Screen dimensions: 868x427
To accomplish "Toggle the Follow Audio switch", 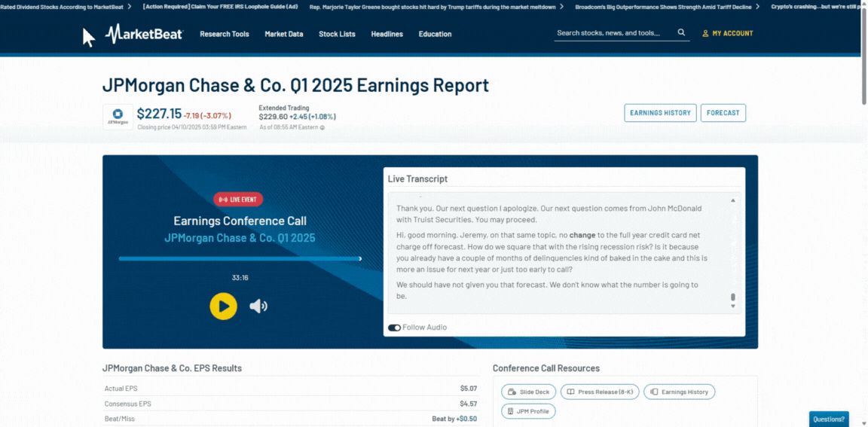I will pos(394,328).
